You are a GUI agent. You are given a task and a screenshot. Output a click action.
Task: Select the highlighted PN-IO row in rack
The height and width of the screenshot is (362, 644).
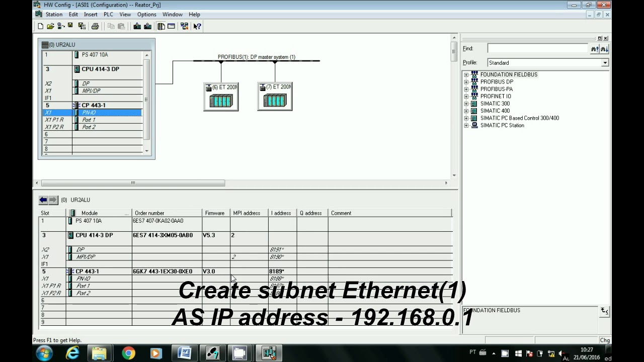(x=92, y=113)
